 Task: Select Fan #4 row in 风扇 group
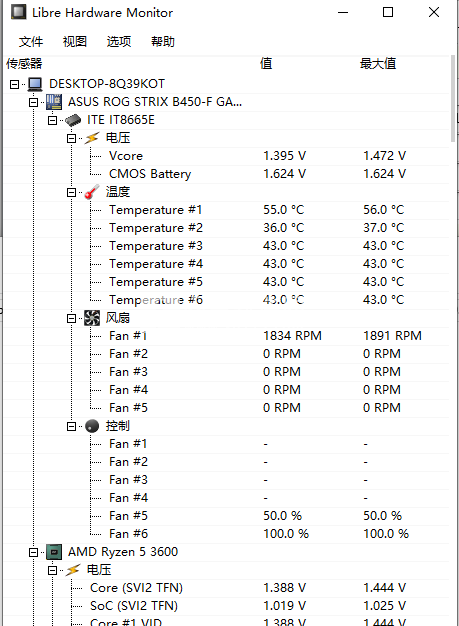click(227, 390)
